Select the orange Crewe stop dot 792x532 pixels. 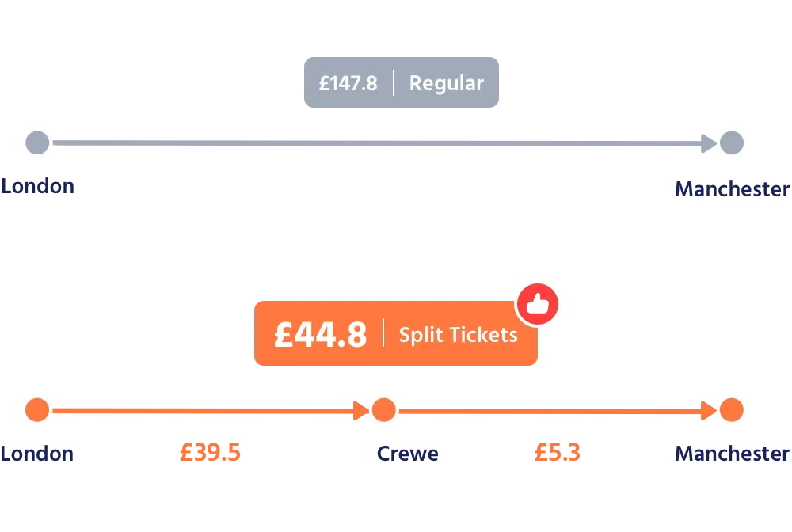coord(384,410)
